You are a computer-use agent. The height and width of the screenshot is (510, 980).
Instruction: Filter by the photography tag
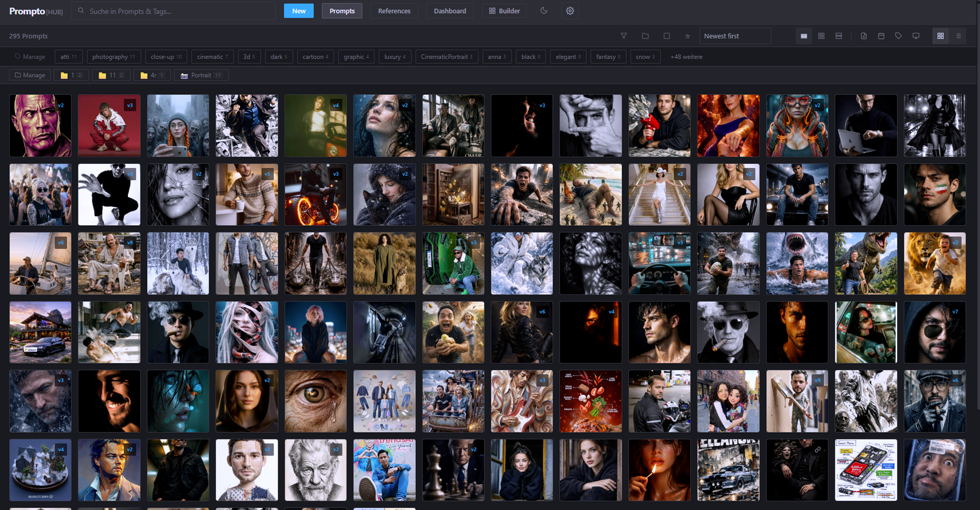[114, 56]
